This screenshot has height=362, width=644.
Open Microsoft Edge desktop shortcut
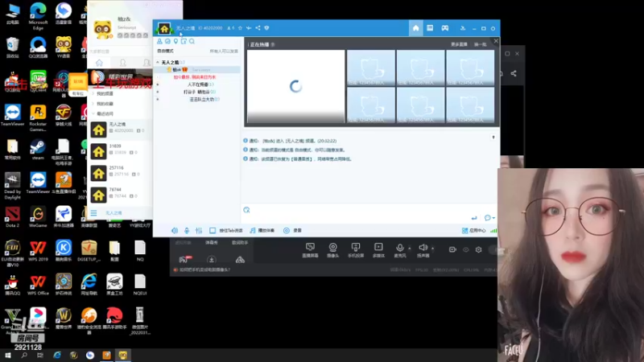point(38,15)
